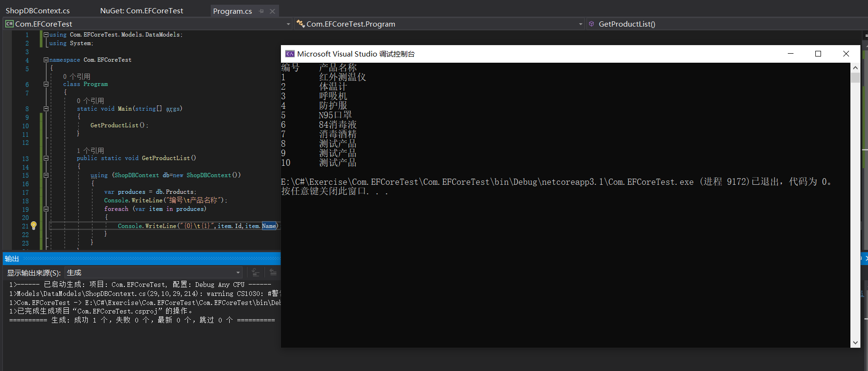Click the console scrollbar up arrow
Viewport: 868px width, 371px height.
point(855,67)
